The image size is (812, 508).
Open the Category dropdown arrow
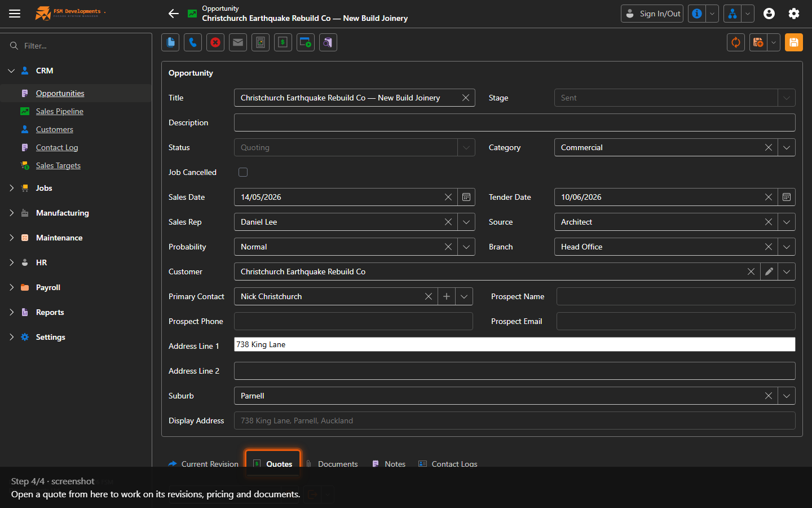(x=787, y=147)
